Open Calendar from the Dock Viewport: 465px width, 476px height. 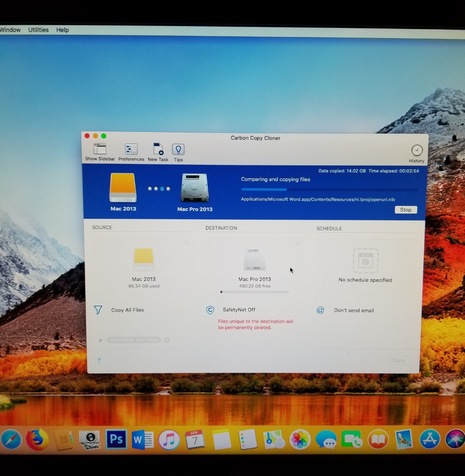coord(195,439)
